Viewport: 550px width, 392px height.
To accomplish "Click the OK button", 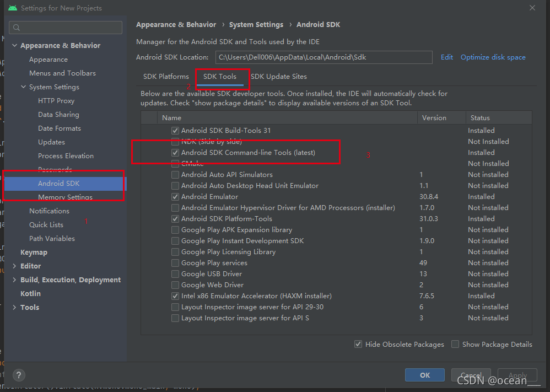I will (425, 375).
